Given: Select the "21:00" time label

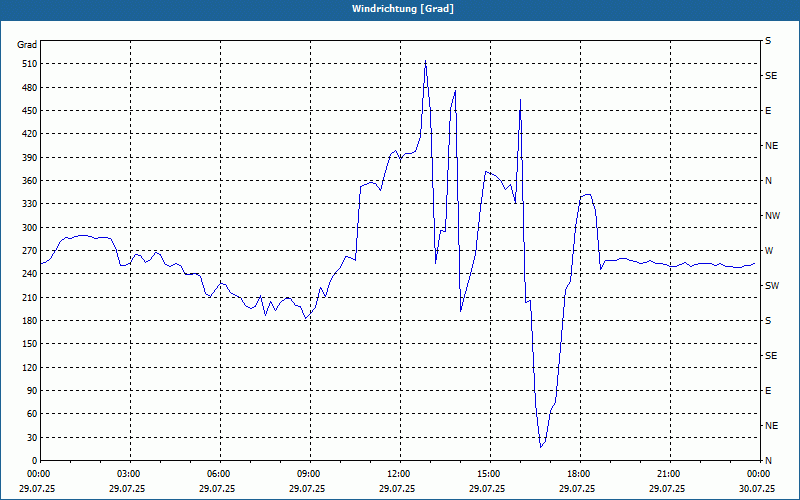Looking at the screenshot, I should [668, 474].
